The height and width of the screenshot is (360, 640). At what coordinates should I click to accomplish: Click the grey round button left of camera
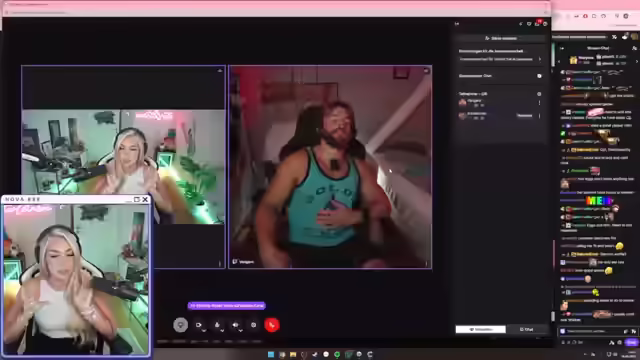tap(180, 325)
